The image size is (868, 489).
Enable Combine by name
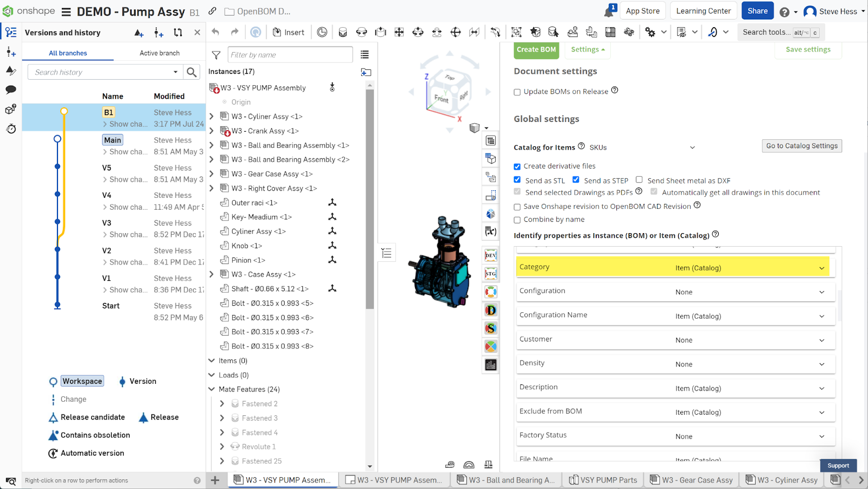tap(517, 220)
